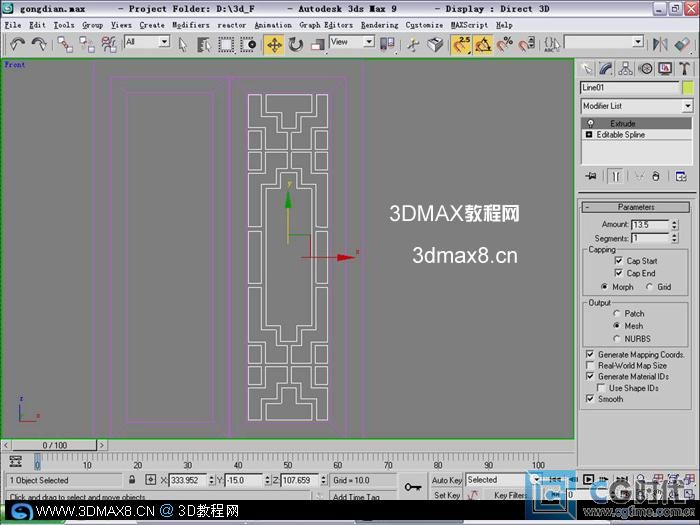
Task: Toggle the 2.5D Snaps button
Action: tap(461, 45)
